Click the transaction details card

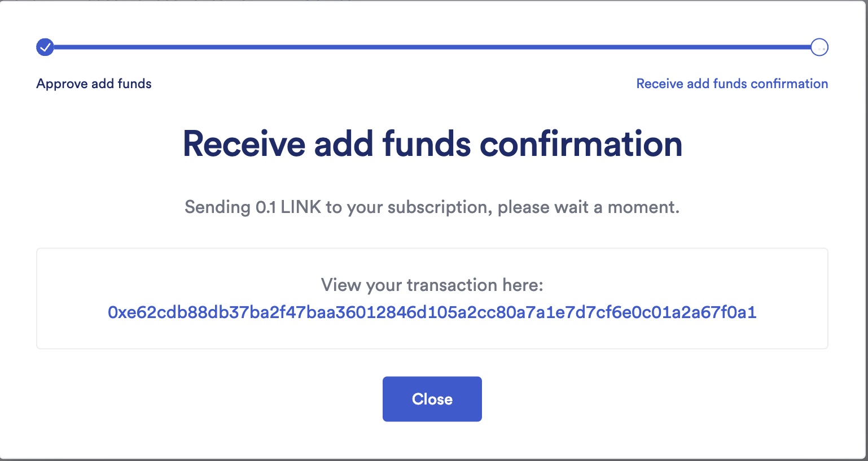point(432,298)
